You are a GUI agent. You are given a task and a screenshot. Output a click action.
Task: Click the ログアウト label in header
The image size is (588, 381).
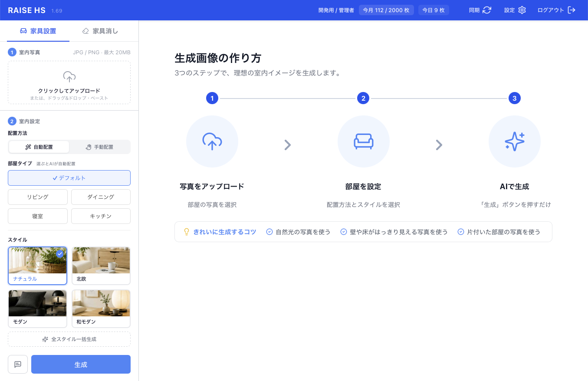pos(551,10)
